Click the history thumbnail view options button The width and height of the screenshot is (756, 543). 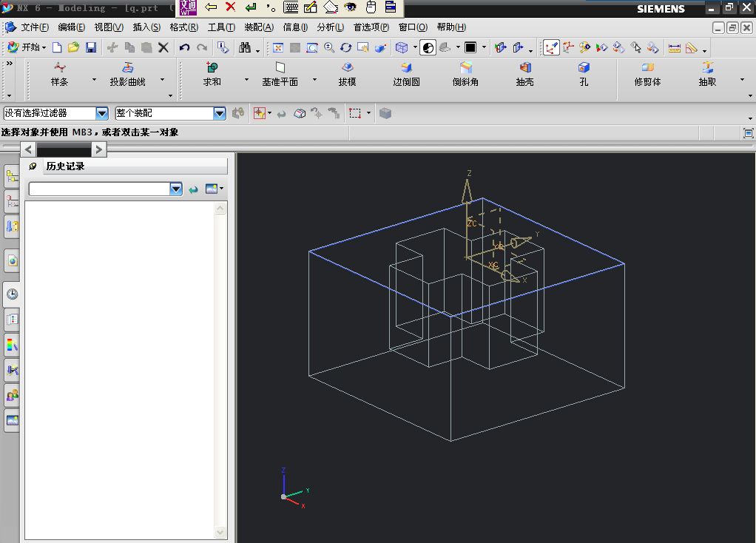(214, 189)
